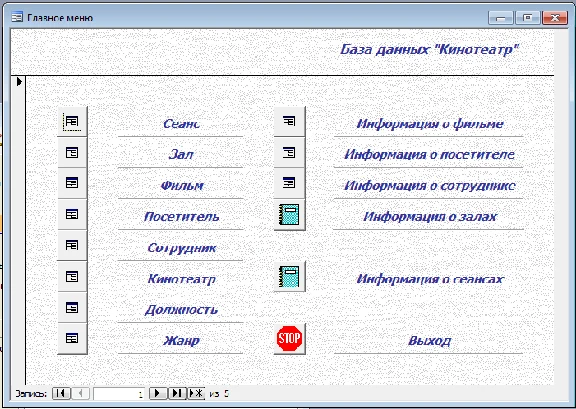
Task: Go to last record
Action: point(177,394)
